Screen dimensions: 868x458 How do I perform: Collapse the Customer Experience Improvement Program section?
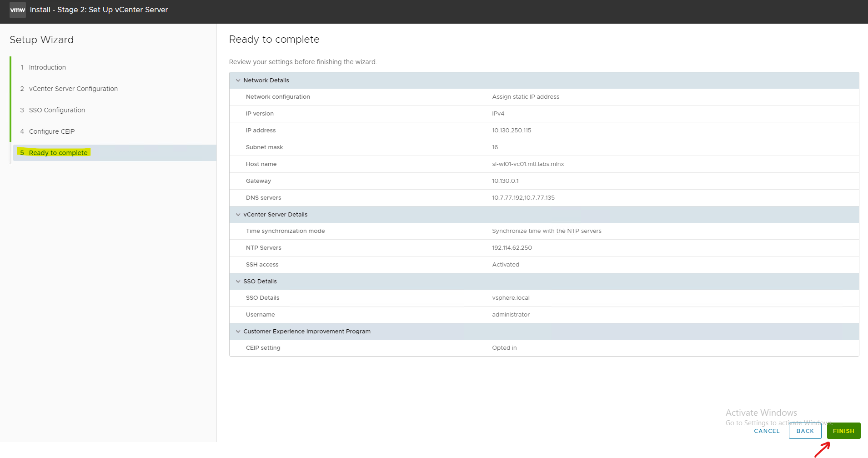(x=238, y=332)
